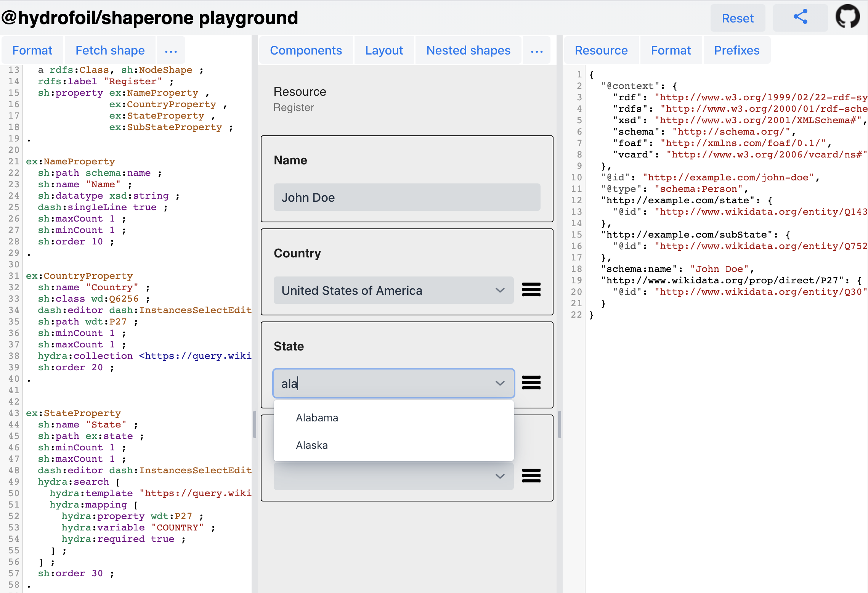Open the Prefixes menu
This screenshot has height=593, width=868.
(737, 50)
